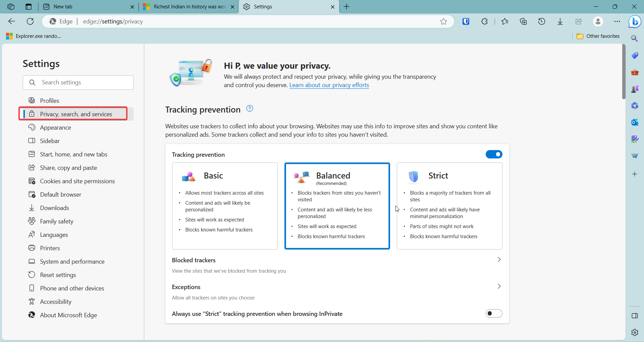
Task: Enable Always use Strict InPrivate toggle
Action: click(x=494, y=314)
